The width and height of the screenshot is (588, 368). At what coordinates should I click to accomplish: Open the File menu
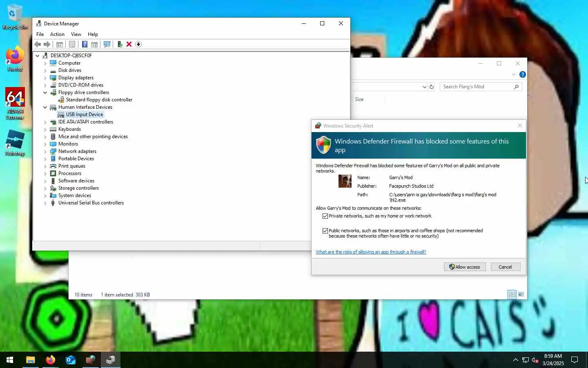coord(40,34)
